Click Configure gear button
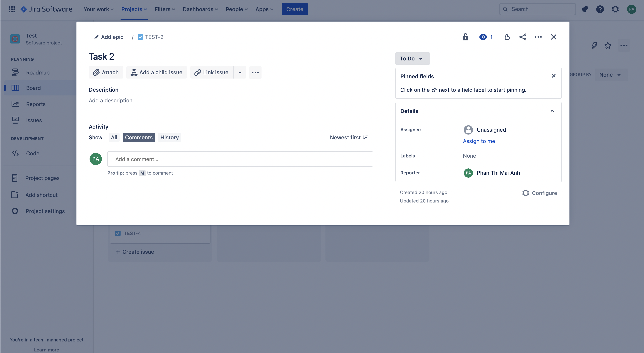644x353 pixels. pyautogui.click(x=539, y=193)
